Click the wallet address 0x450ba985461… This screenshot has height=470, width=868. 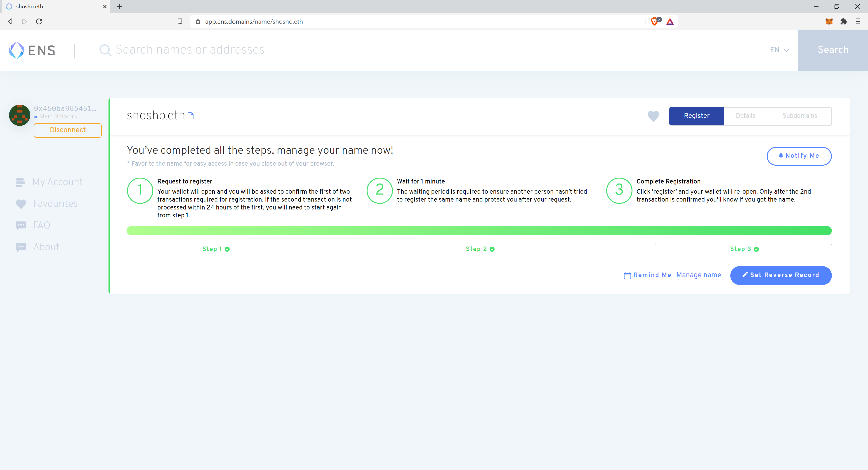[65, 108]
